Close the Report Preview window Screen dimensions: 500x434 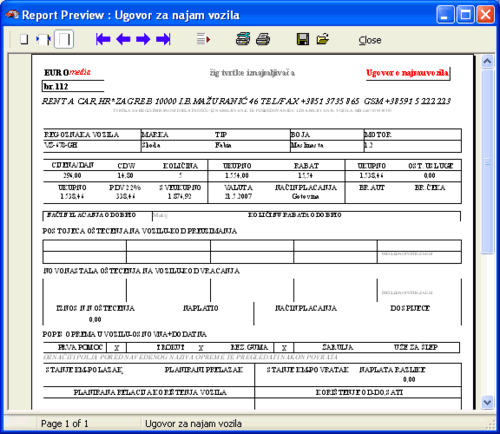tap(485, 15)
